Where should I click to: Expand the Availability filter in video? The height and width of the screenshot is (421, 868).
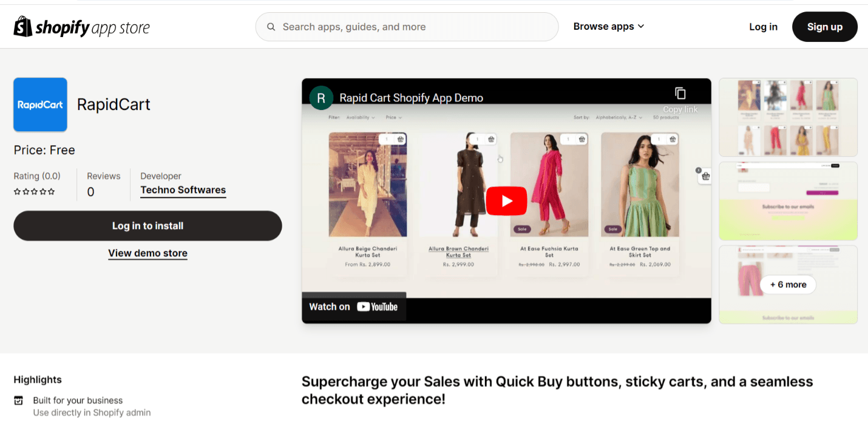(361, 117)
